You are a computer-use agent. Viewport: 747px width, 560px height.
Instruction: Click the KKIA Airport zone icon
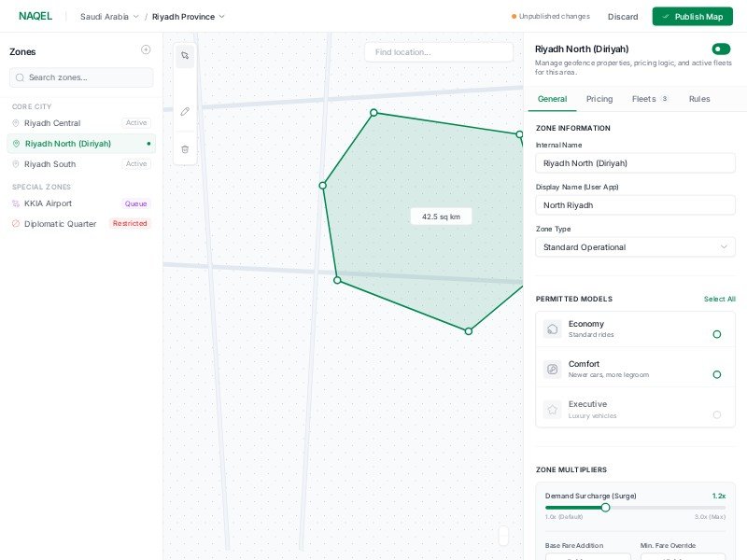(16, 203)
